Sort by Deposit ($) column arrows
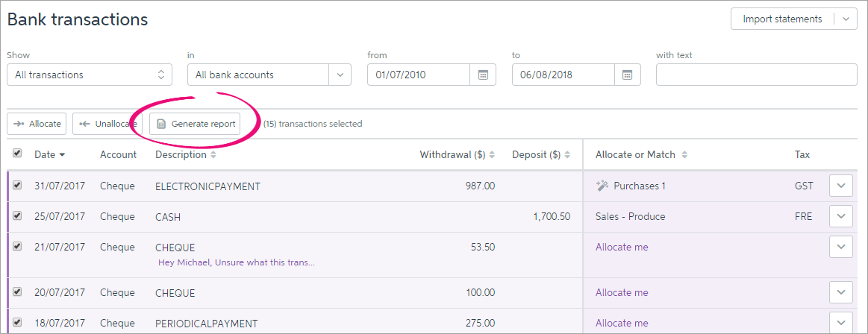 tap(567, 155)
